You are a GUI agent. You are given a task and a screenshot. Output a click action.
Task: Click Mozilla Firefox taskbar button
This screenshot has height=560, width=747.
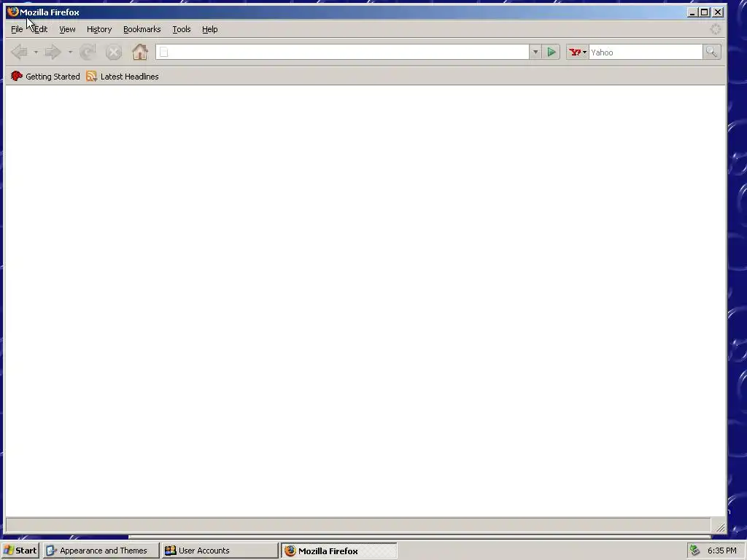(338, 551)
